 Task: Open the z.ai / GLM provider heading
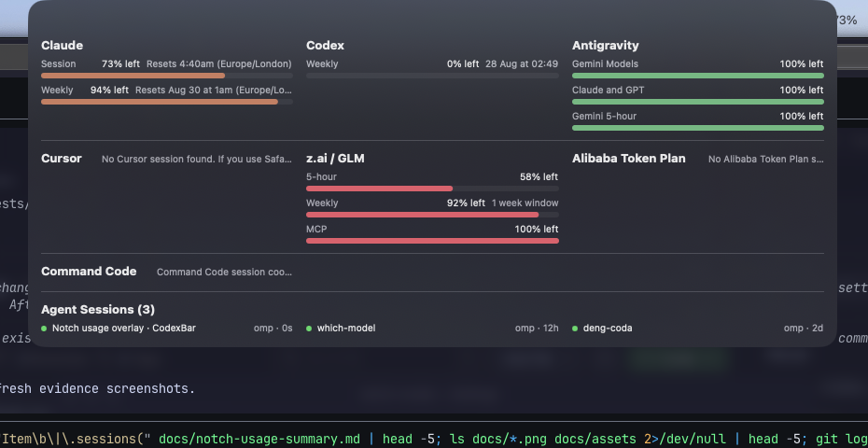335,159
